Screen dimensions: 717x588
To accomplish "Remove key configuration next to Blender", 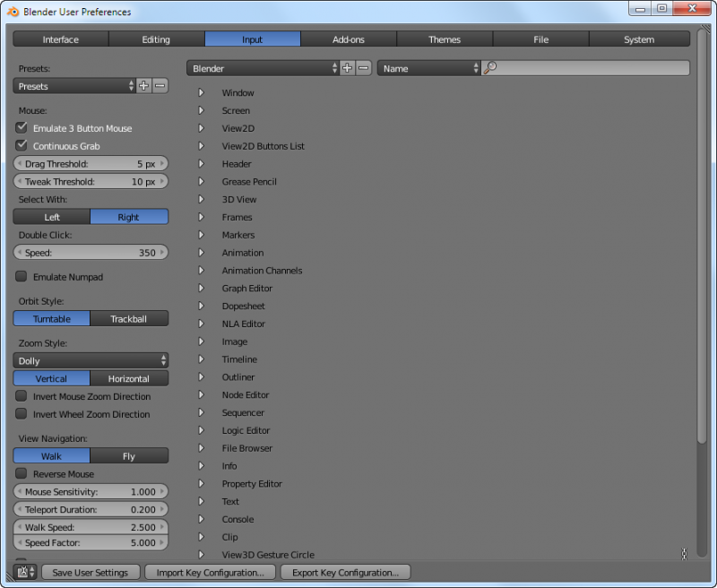I will pyautogui.click(x=364, y=68).
